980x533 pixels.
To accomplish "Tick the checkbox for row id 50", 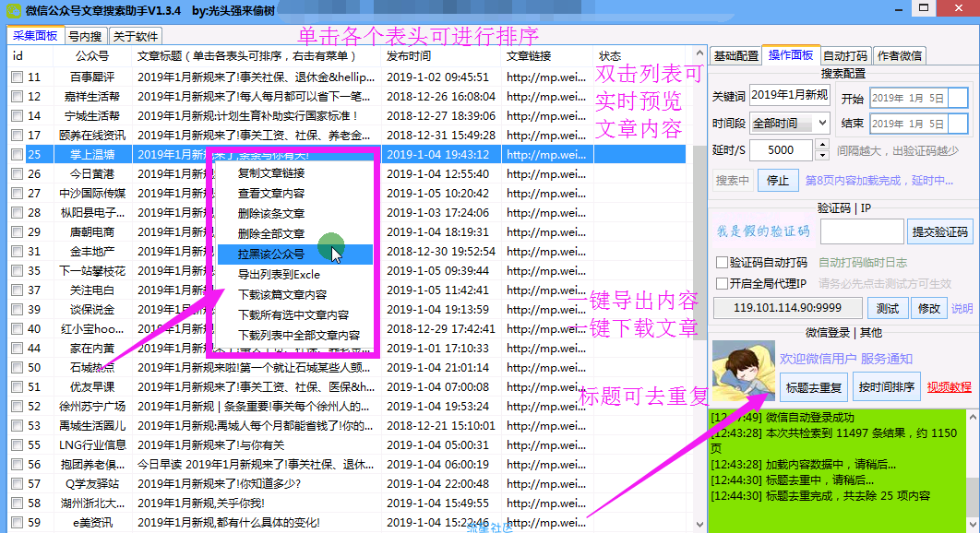I will point(17,368).
